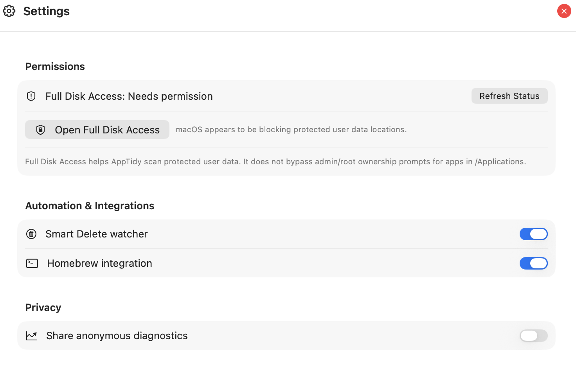
Task: Select the Permissions section heading
Action: tap(55, 67)
